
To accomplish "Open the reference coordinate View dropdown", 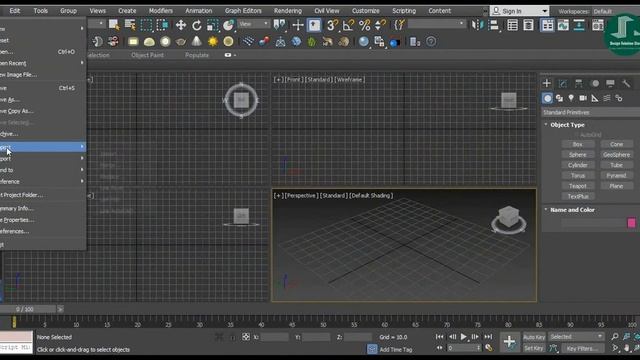I will pyautogui.click(x=253, y=24).
